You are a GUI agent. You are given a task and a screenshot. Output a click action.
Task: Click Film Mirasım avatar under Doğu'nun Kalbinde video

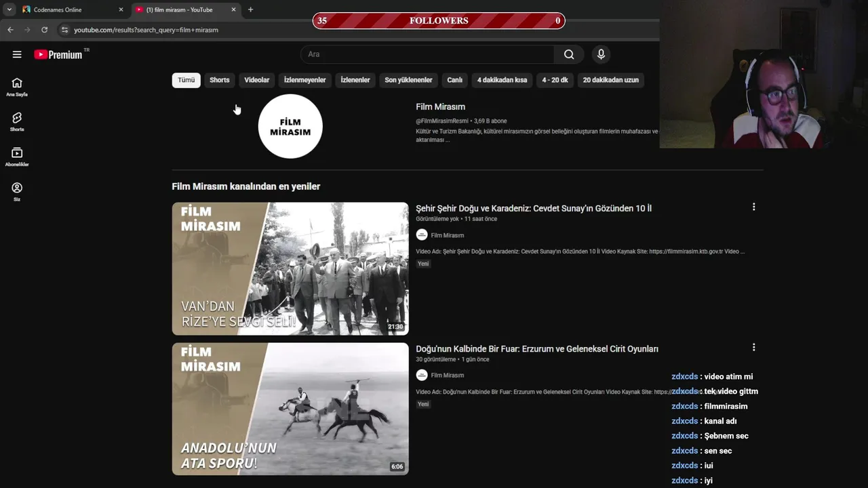click(422, 375)
